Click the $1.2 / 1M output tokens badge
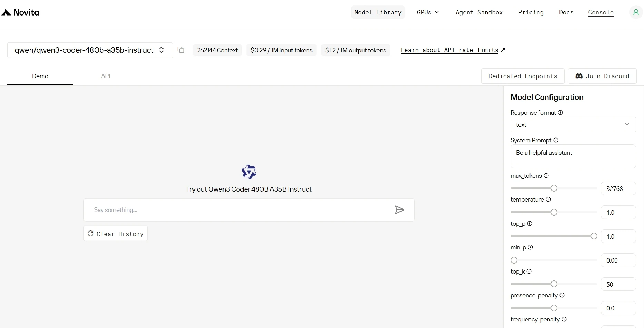 pos(356,50)
